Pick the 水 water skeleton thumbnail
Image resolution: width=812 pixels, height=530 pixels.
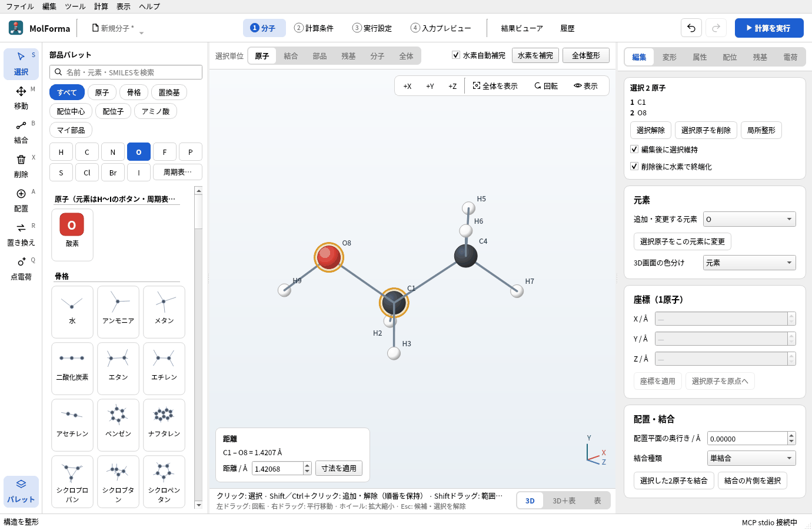coord(72,312)
